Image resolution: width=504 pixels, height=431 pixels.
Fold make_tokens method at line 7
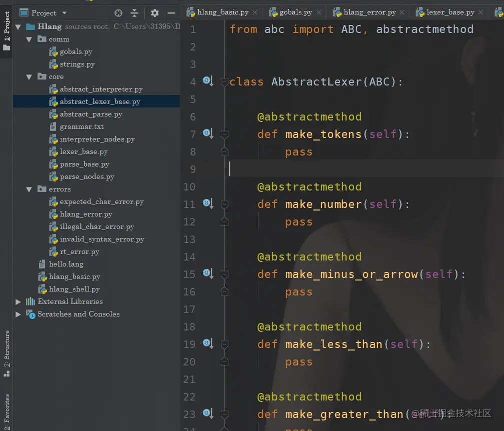click(x=225, y=134)
